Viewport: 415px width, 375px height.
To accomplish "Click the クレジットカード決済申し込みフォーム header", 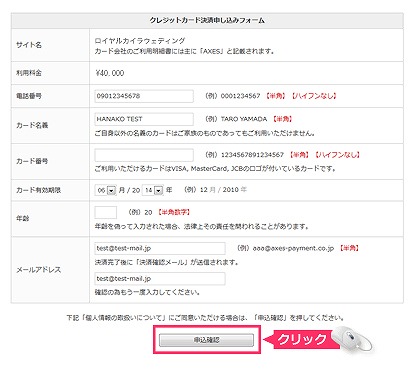I will point(207,20).
